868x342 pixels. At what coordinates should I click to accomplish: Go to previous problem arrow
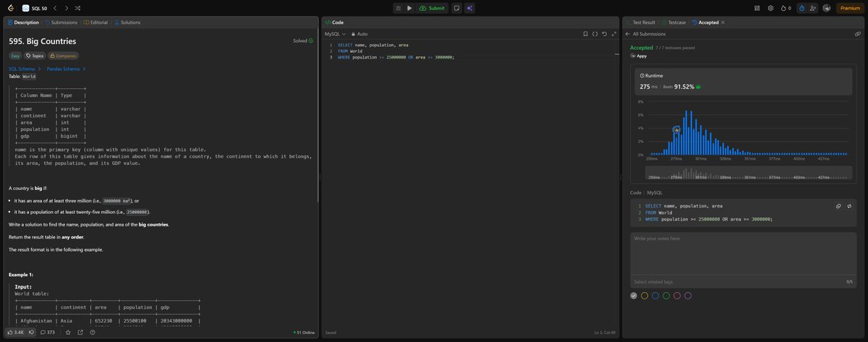click(x=55, y=8)
